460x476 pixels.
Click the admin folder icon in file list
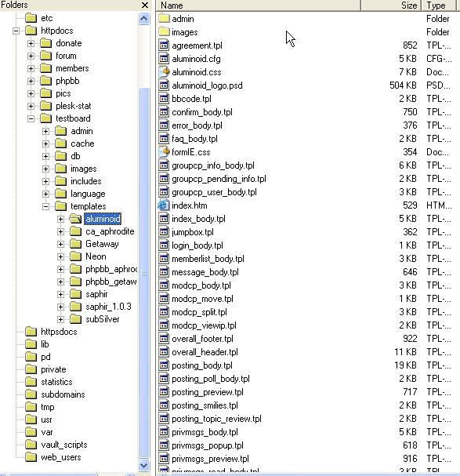164,19
